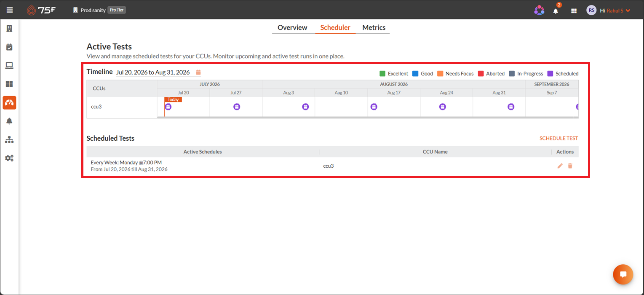Open the hierarchy tree sidebar icon
Screen dimensions: 644x295
pos(9,139)
